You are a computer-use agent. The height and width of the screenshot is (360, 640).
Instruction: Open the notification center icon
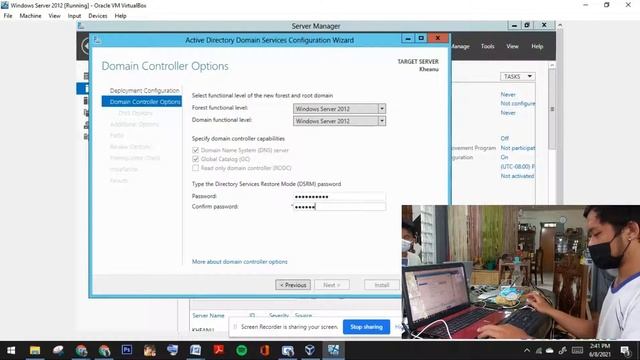[x=625, y=350]
